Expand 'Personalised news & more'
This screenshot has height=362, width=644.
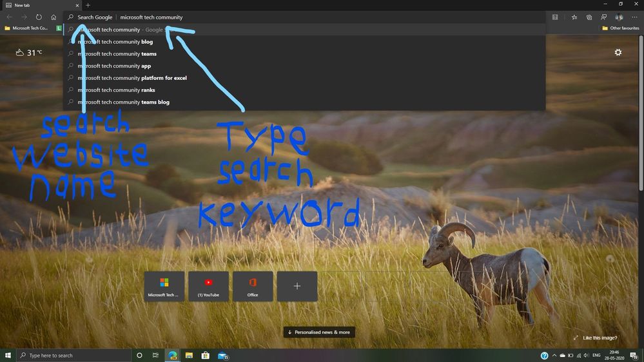[319, 332]
